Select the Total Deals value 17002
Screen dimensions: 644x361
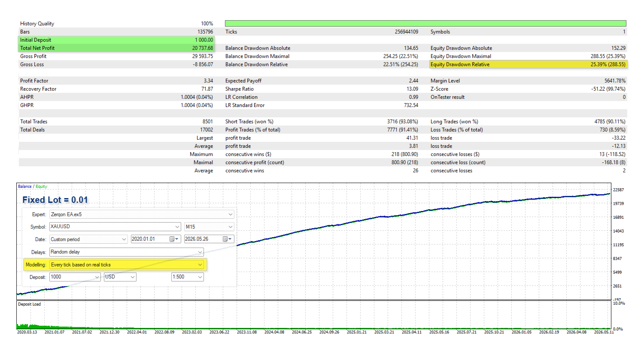click(x=207, y=130)
